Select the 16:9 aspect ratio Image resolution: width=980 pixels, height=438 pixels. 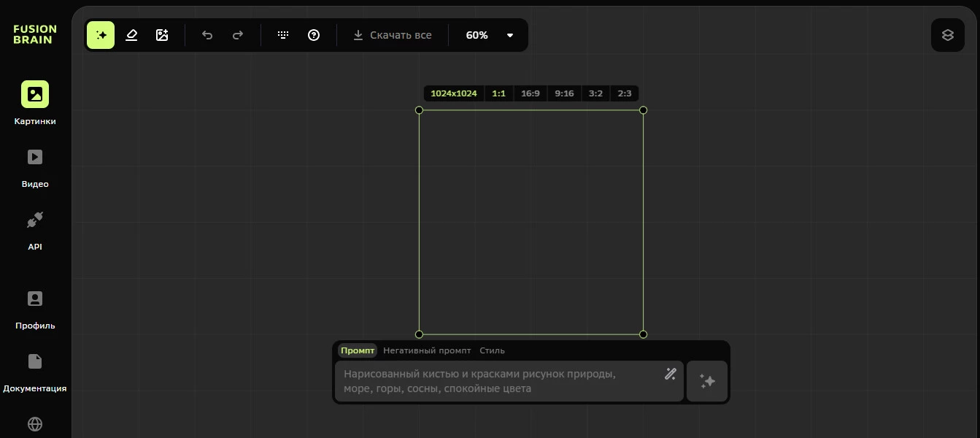coord(530,93)
